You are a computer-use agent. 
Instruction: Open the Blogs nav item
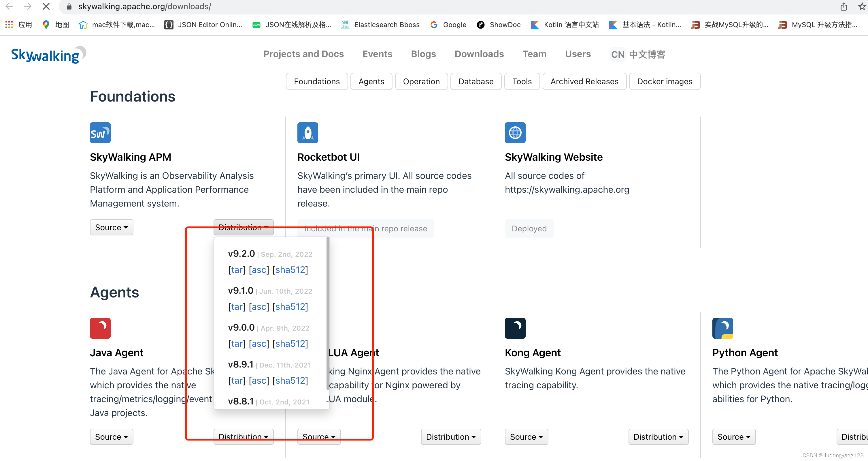tap(423, 54)
